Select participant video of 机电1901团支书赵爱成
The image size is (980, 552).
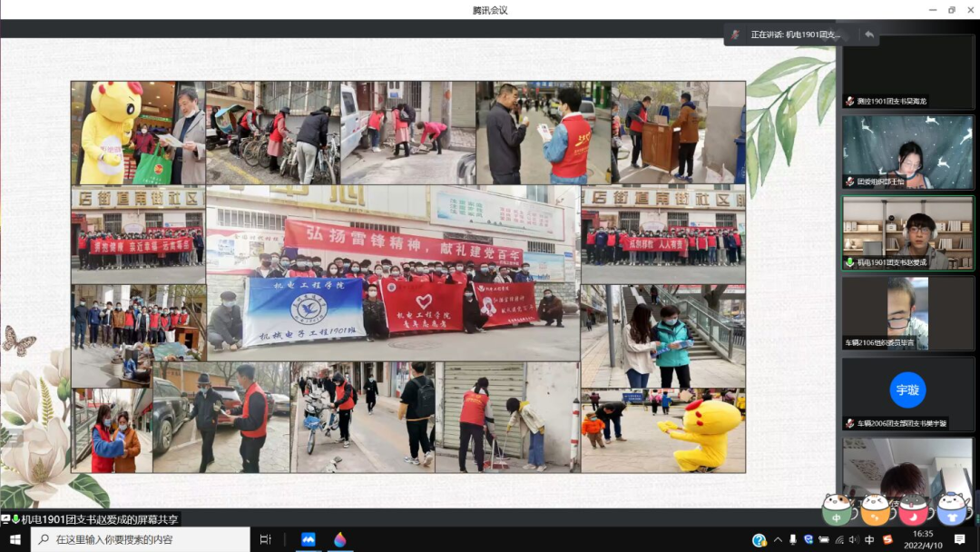click(907, 232)
